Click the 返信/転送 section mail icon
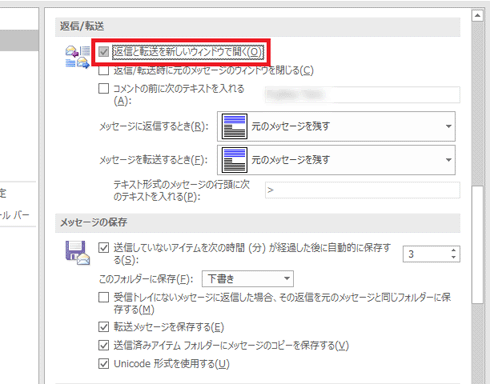The height and width of the screenshot is (384, 490). click(x=77, y=57)
